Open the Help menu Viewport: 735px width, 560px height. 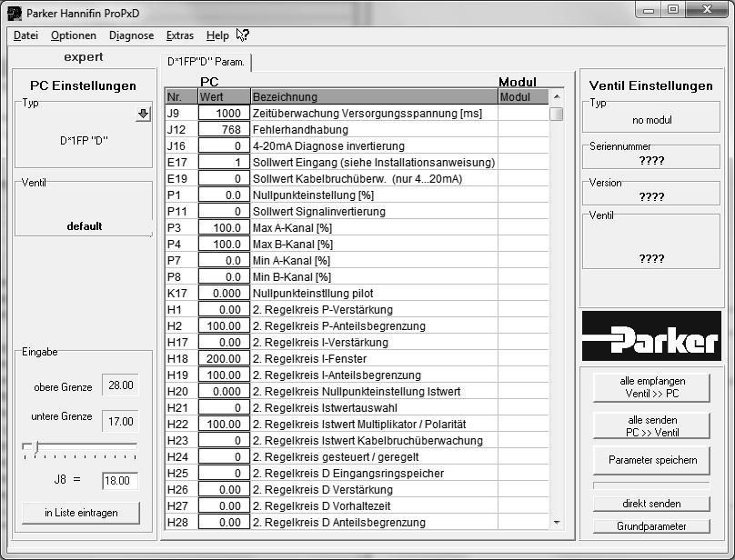[x=217, y=35]
